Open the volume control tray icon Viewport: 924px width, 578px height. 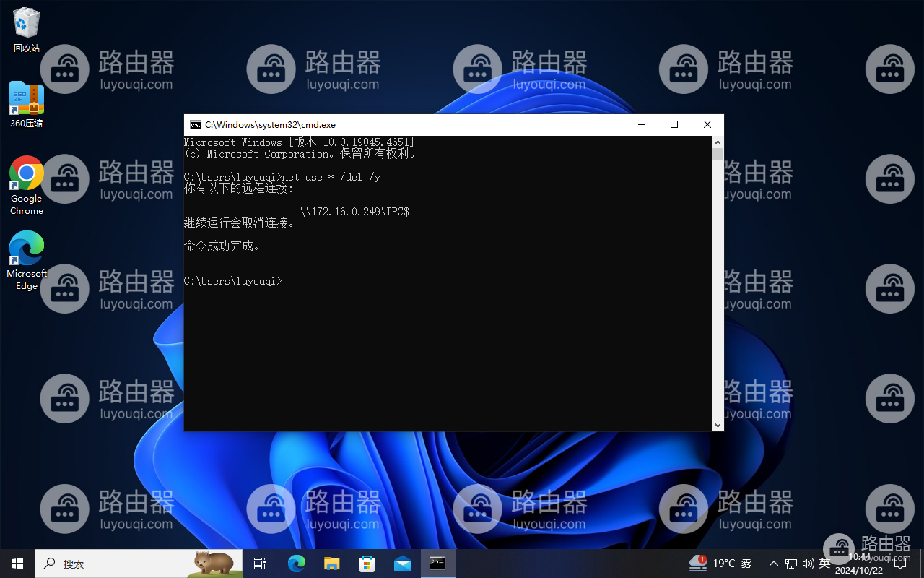(x=808, y=564)
